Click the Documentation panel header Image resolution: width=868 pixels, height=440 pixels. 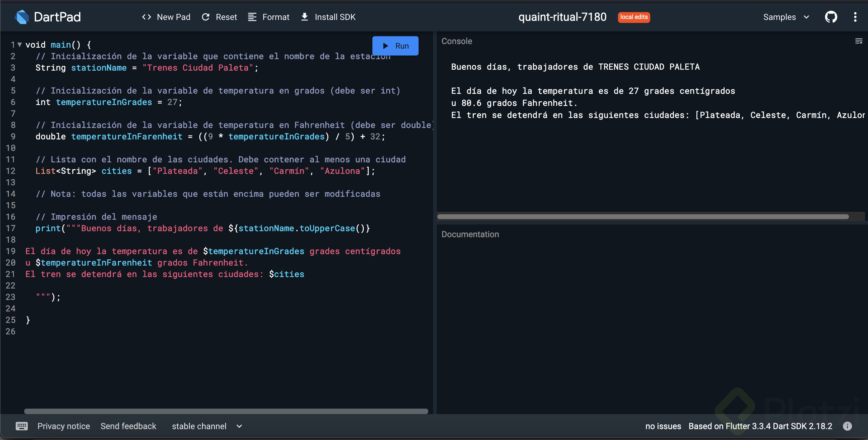tap(470, 234)
